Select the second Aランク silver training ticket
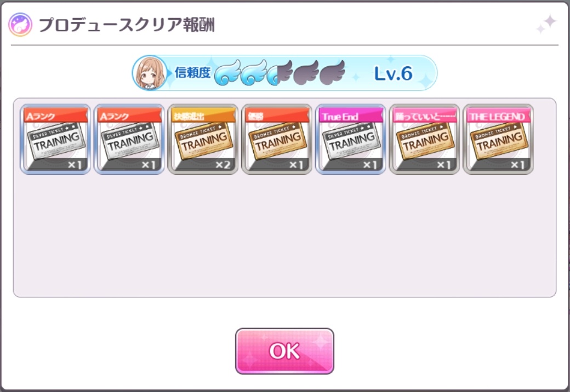The width and height of the screenshot is (570, 392). point(129,140)
